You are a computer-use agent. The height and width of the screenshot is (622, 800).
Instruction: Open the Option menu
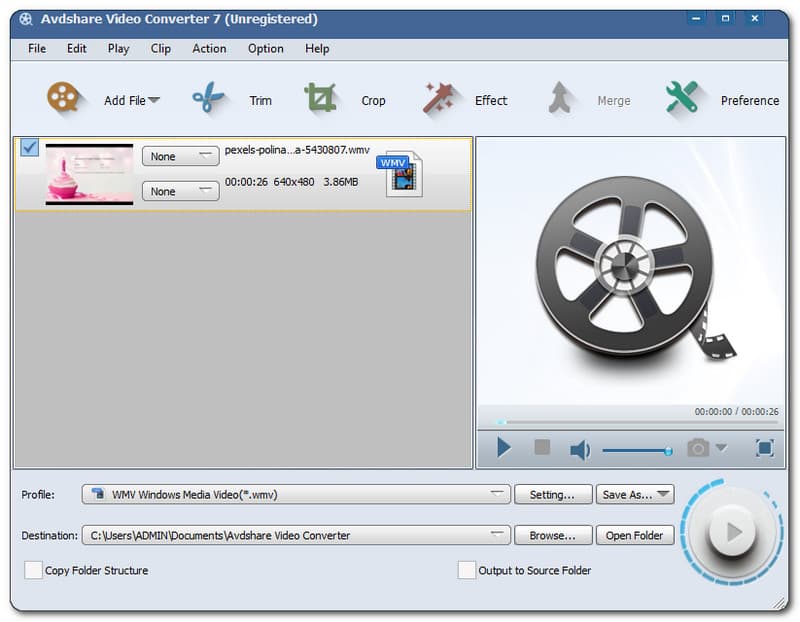click(265, 48)
